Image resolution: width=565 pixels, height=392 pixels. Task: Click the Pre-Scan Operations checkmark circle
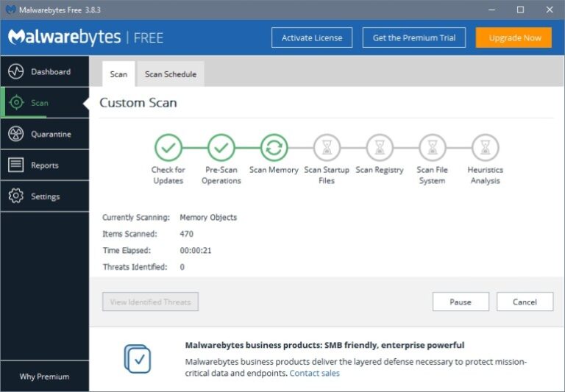221,147
